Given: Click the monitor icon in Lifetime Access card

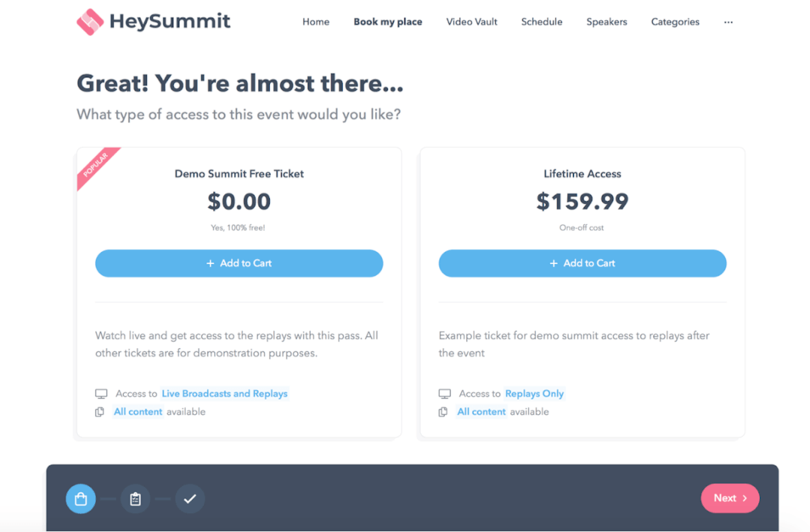Looking at the screenshot, I should coord(445,394).
